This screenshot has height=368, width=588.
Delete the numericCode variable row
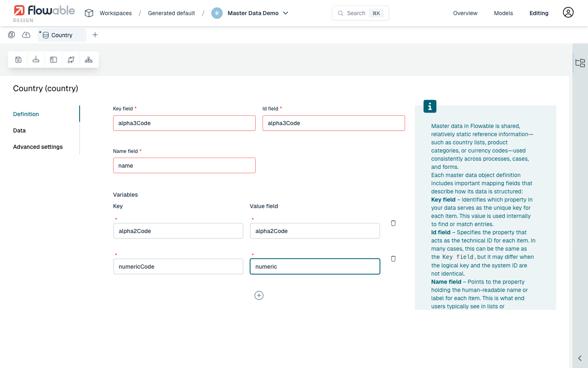393,259
